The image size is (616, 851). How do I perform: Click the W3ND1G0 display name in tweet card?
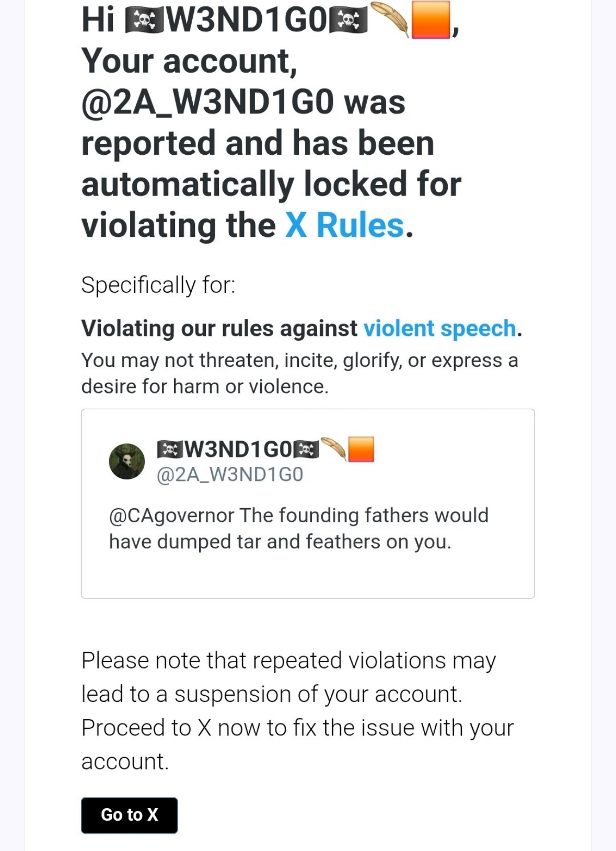tap(238, 449)
